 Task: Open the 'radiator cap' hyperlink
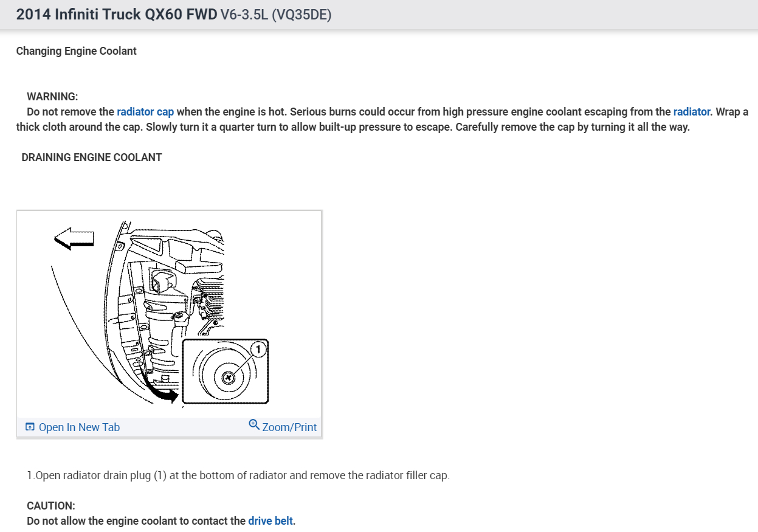coord(145,112)
